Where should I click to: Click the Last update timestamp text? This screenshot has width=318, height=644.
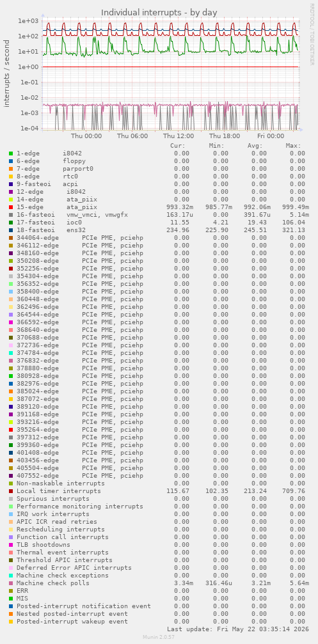236,629
